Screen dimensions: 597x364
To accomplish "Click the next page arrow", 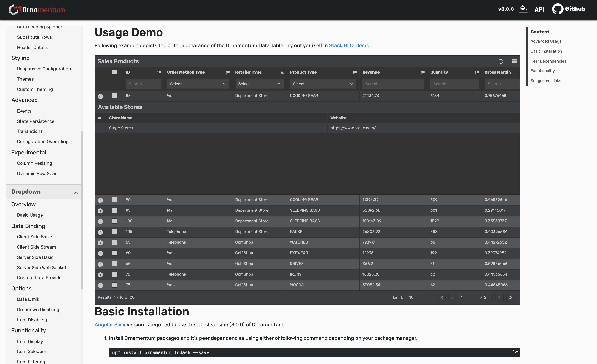I will click(499, 297).
